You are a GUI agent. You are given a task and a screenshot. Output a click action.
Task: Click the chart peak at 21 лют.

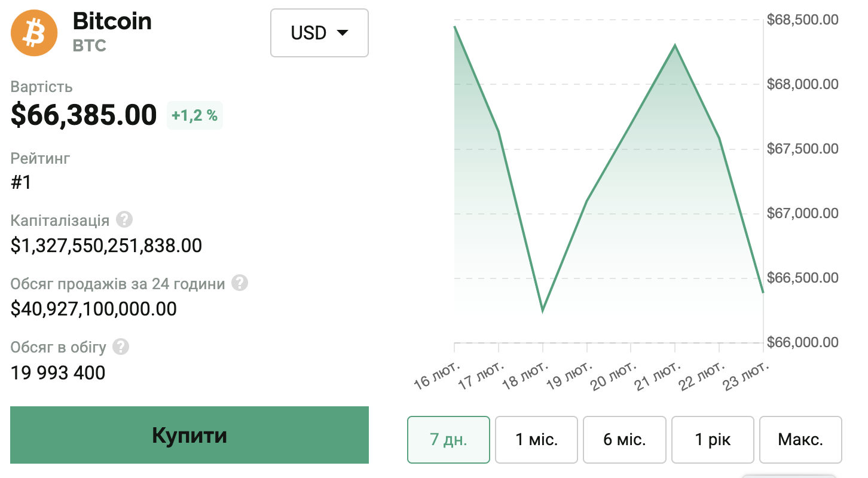click(675, 45)
